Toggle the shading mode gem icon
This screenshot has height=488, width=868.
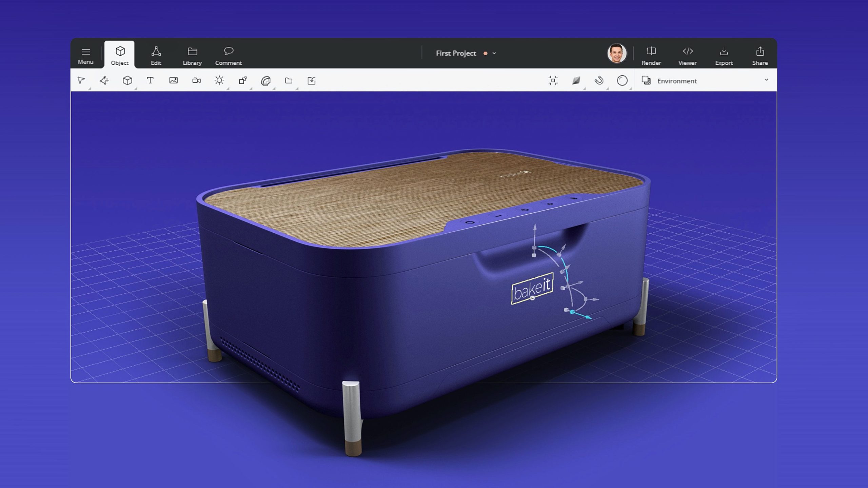click(x=576, y=80)
